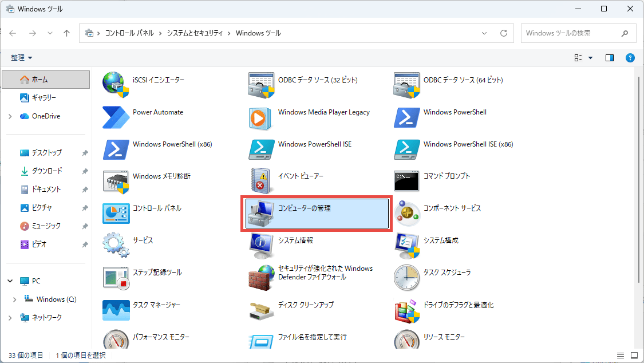Select the Windows メモリ診断 icon

point(116,181)
